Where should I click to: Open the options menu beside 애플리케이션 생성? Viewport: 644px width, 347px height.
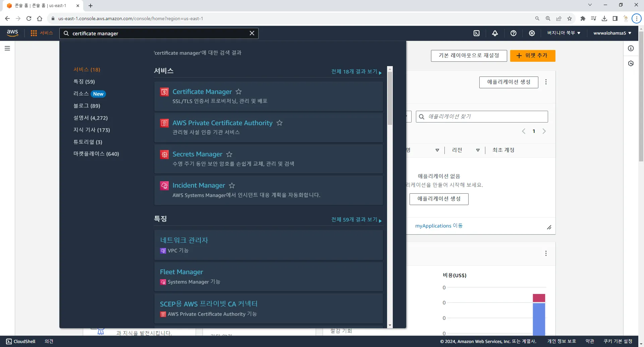(x=546, y=82)
